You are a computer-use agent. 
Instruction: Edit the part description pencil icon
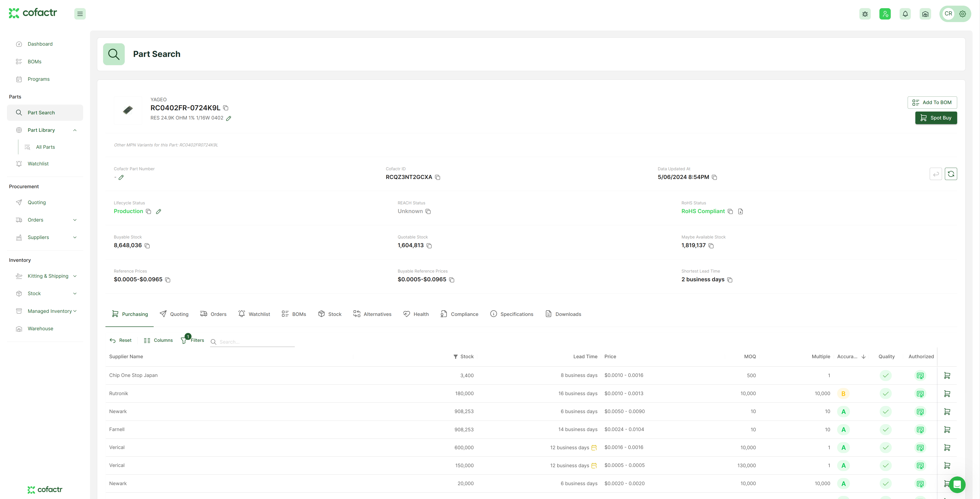229,118
